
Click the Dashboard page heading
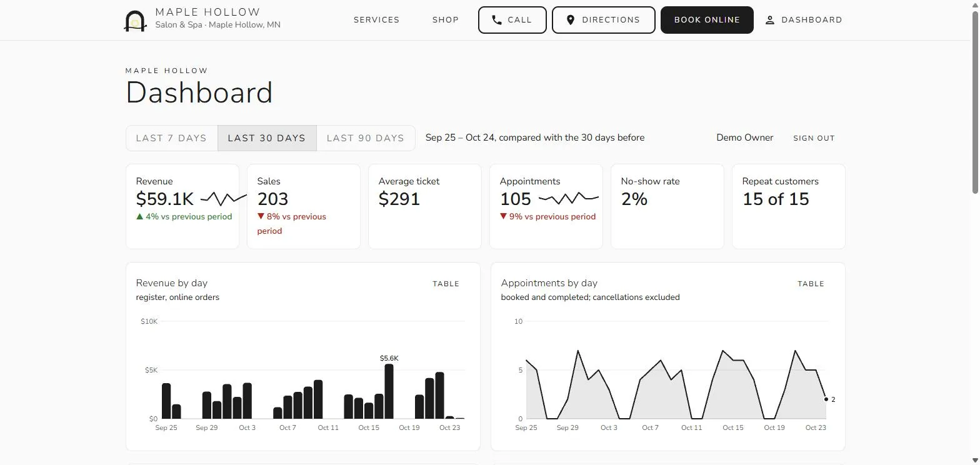click(199, 92)
